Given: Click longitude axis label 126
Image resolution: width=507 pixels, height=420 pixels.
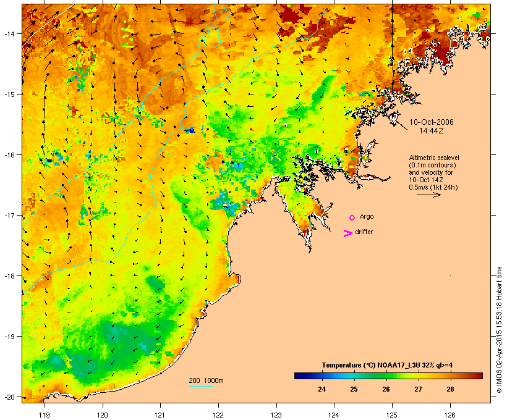Looking at the screenshot, I should click(x=450, y=415).
